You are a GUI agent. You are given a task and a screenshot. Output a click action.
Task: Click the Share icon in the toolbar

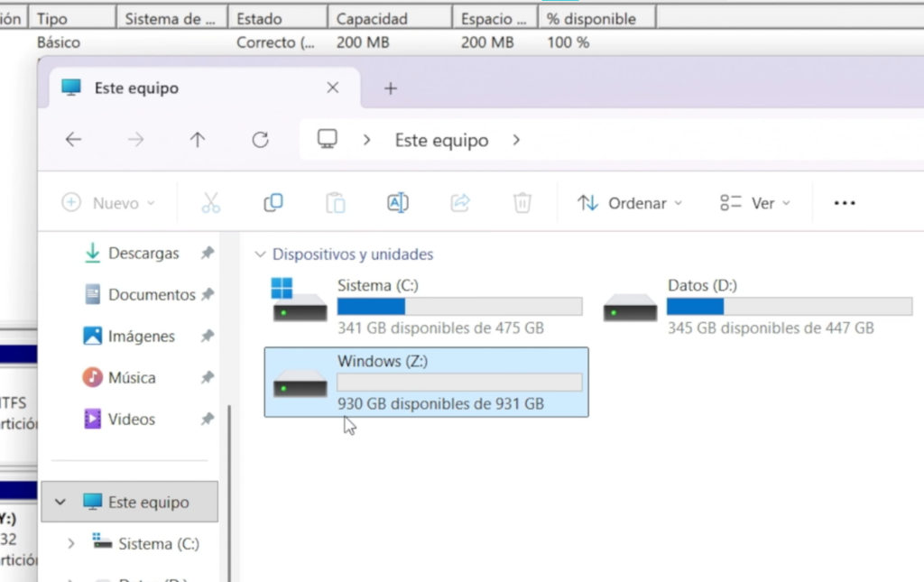coord(460,202)
